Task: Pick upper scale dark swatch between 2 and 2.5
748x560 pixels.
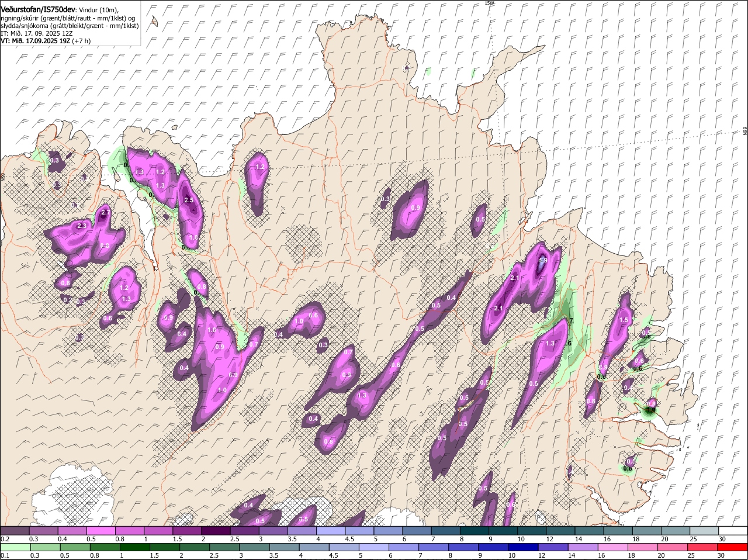Action: tap(216, 531)
